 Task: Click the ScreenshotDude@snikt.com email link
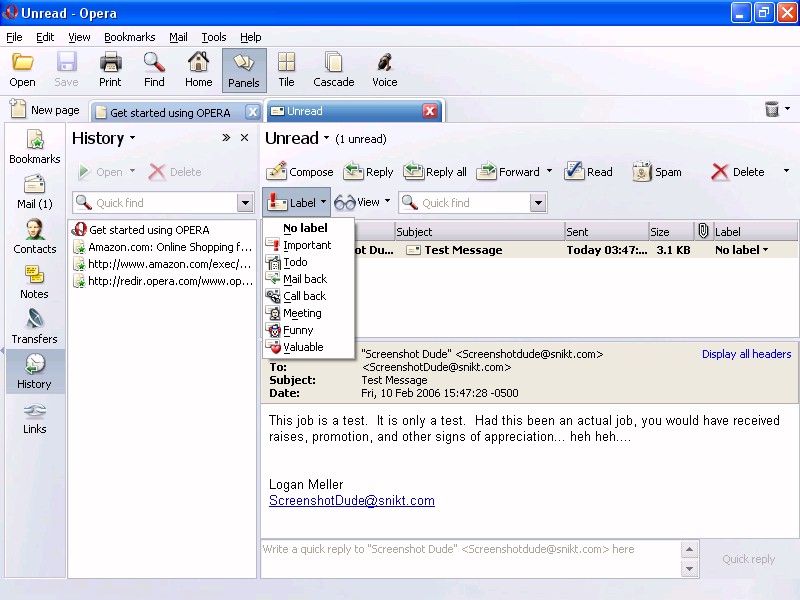click(x=351, y=501)
